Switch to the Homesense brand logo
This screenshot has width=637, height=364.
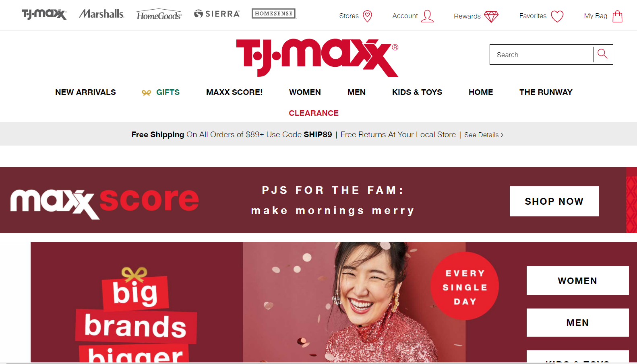[x=274, y=13]
